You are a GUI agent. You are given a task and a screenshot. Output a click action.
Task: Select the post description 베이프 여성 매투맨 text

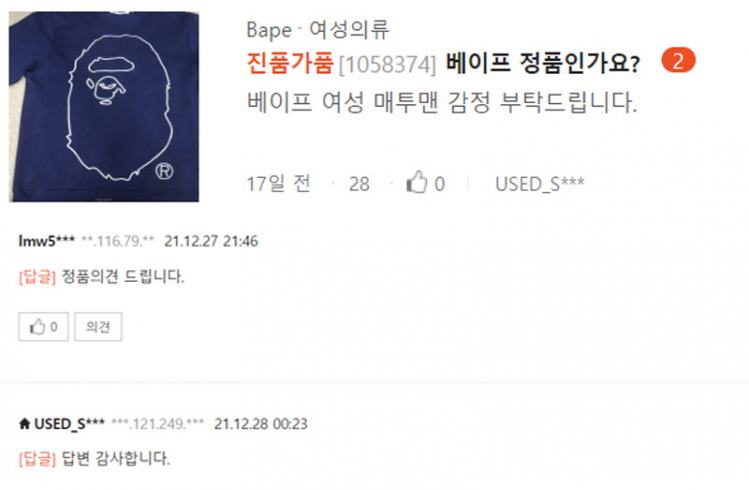442,102
